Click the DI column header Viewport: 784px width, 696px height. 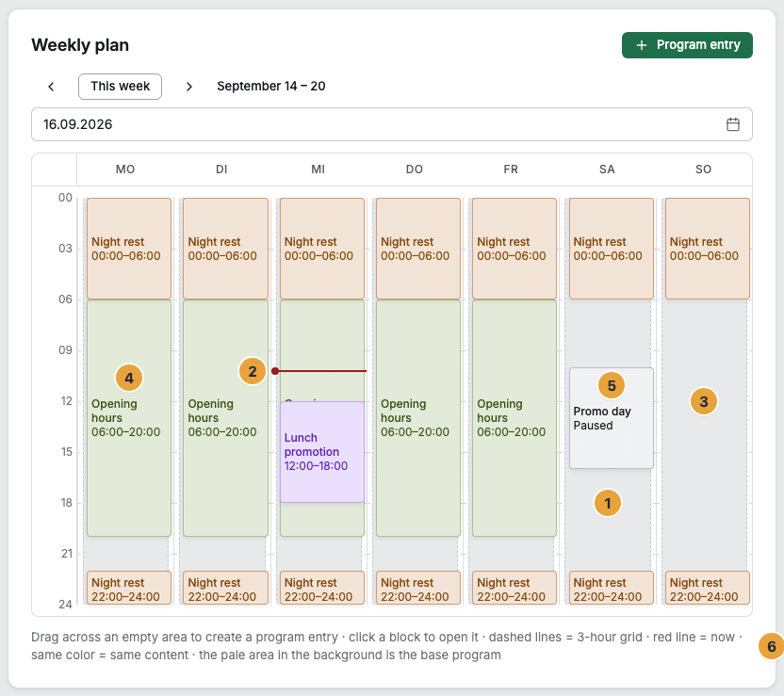[x=221, y=170]
